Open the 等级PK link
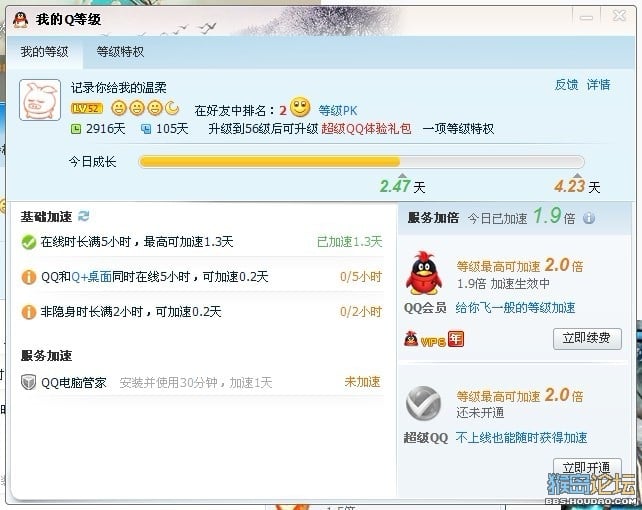The height and width of the screenshot is (510, 642). click(338, 111)
